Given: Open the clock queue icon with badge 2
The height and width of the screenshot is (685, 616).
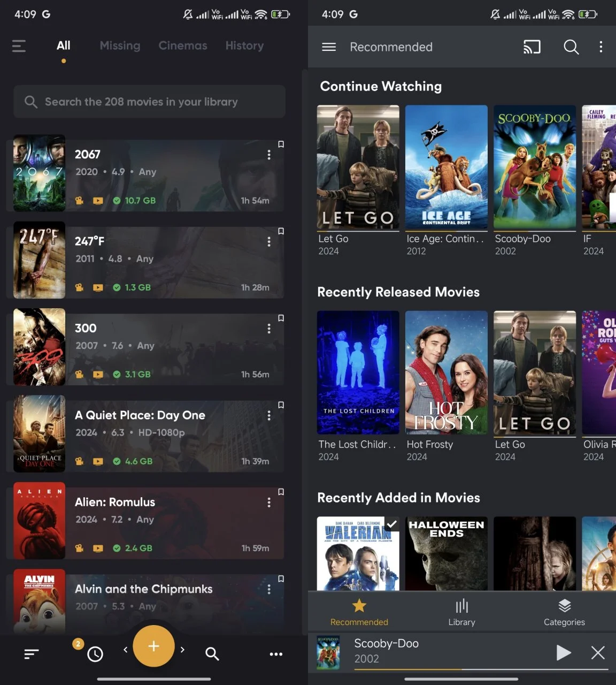Looking at the screenshot, I should [95, 653].
